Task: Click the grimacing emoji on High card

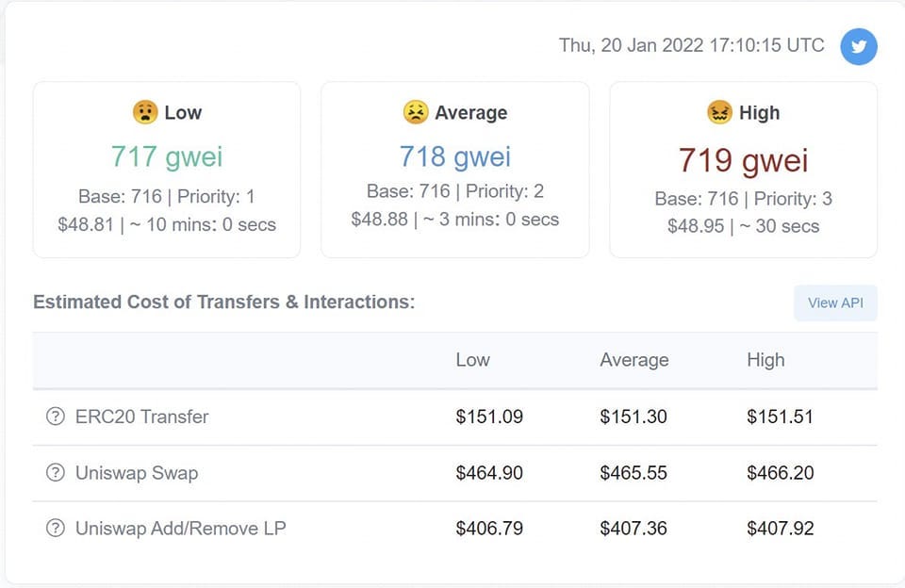Action: 719,112
